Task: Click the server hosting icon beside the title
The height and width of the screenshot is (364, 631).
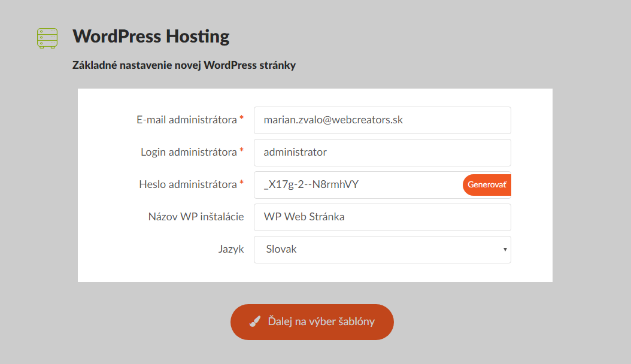Action: coord(47,38)
